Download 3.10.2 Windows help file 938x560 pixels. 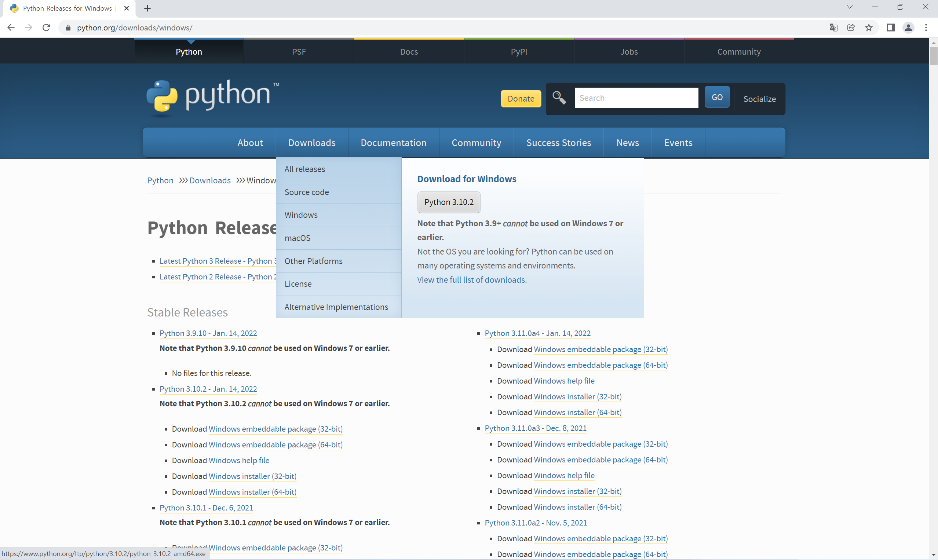pos(239,460)
